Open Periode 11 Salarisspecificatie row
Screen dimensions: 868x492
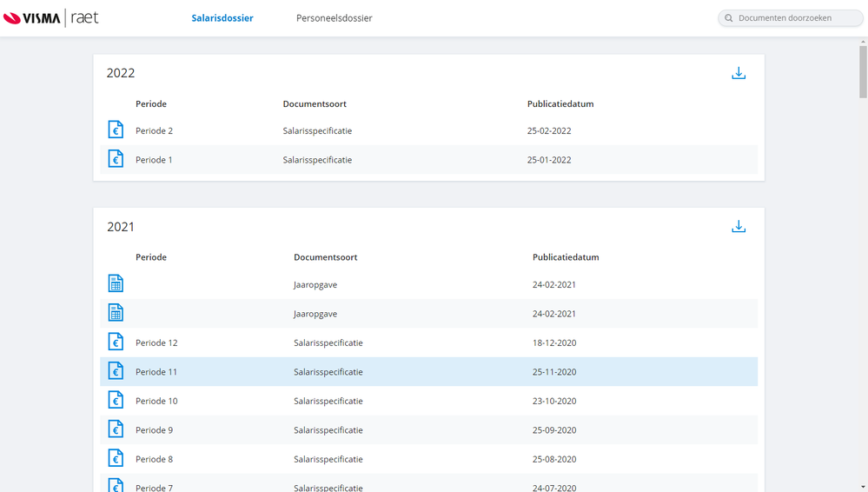point(328,372)
